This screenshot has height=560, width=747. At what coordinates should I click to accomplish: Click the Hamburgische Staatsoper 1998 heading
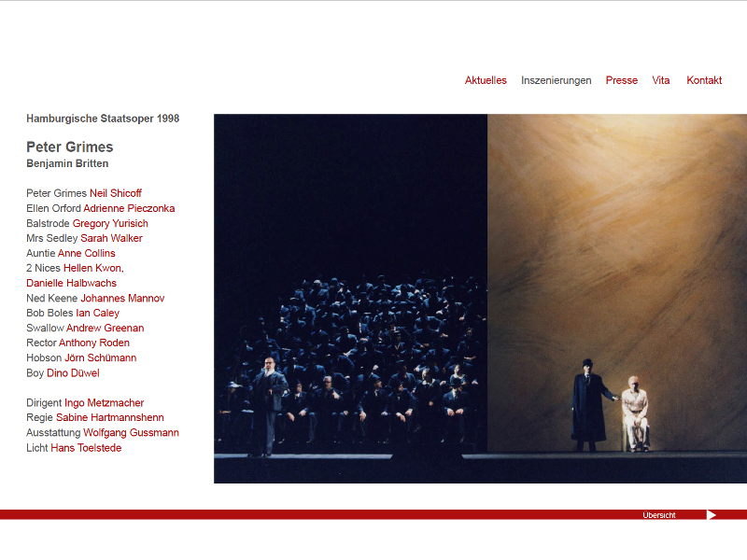click(x=103, y=119)
